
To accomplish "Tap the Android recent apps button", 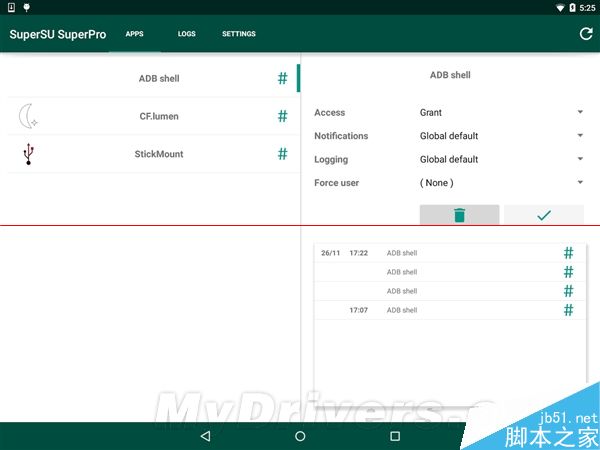I will (395, 436).
